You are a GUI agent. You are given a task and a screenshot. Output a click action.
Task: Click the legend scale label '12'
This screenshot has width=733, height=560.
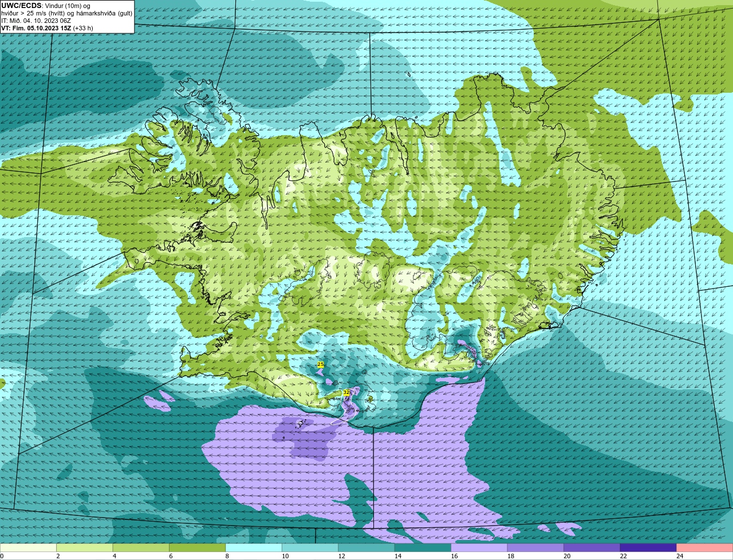click(341, 556)
